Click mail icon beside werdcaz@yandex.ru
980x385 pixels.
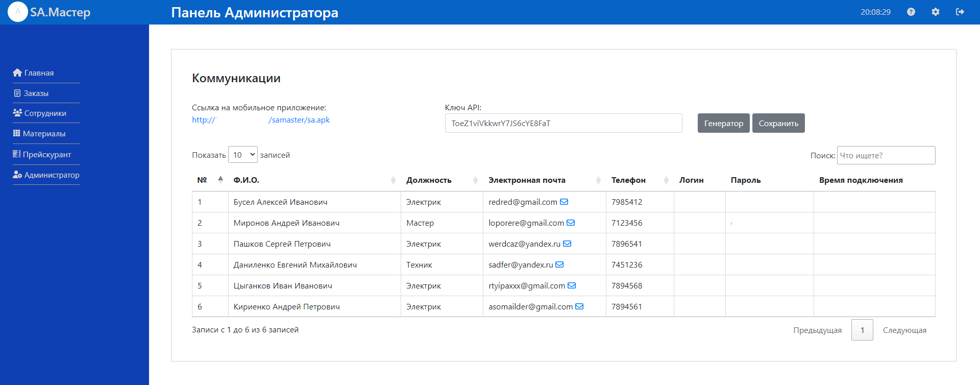click(567, 244)
